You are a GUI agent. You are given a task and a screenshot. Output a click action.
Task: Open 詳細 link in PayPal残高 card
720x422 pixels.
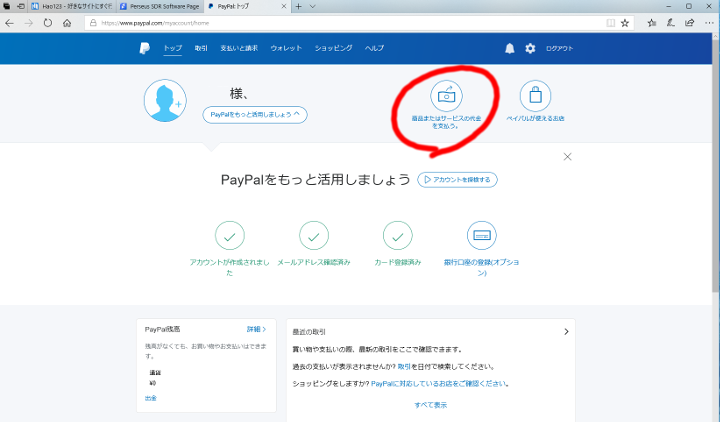pyautogui.click(x=256, y=329)
